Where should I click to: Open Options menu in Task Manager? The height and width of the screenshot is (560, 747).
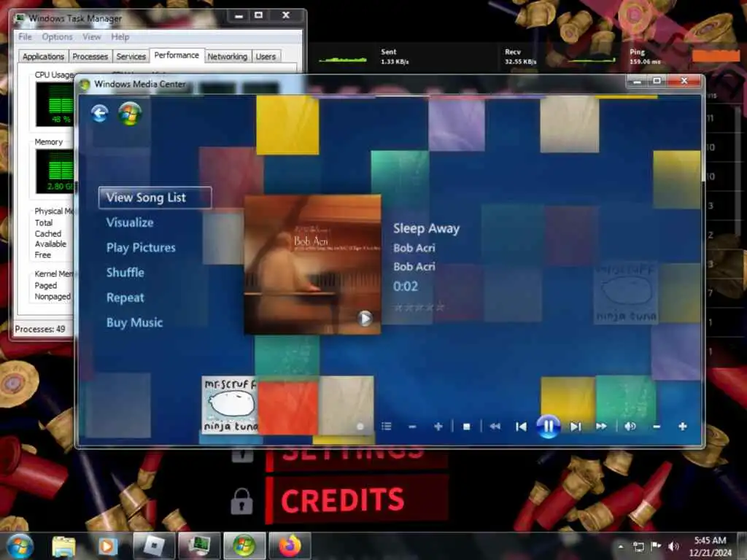tap(57, 36)
